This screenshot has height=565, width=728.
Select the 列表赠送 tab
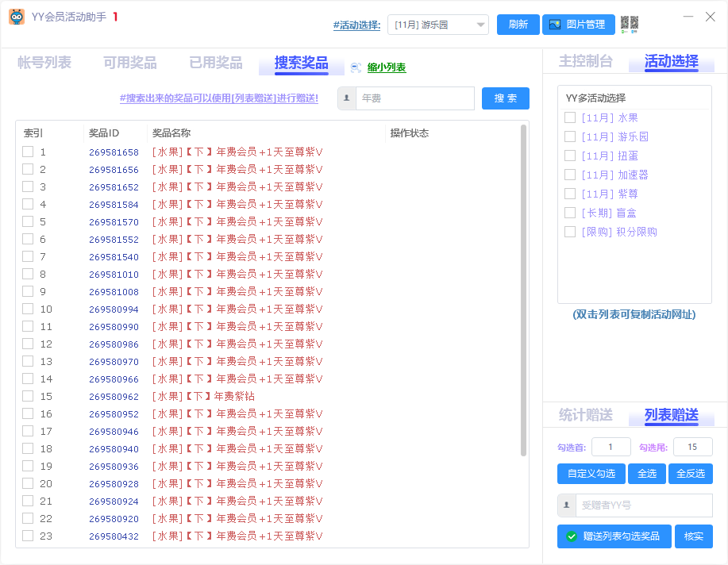tap(672, 415)
